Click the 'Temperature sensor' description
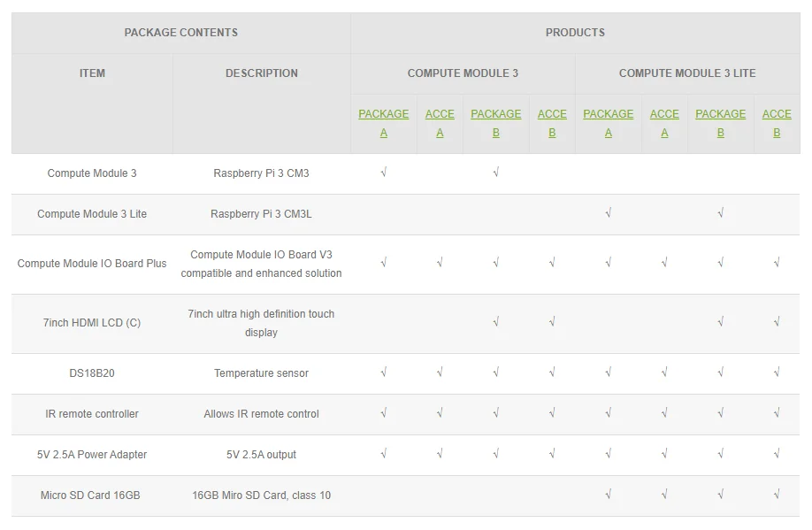 (261, 373)
